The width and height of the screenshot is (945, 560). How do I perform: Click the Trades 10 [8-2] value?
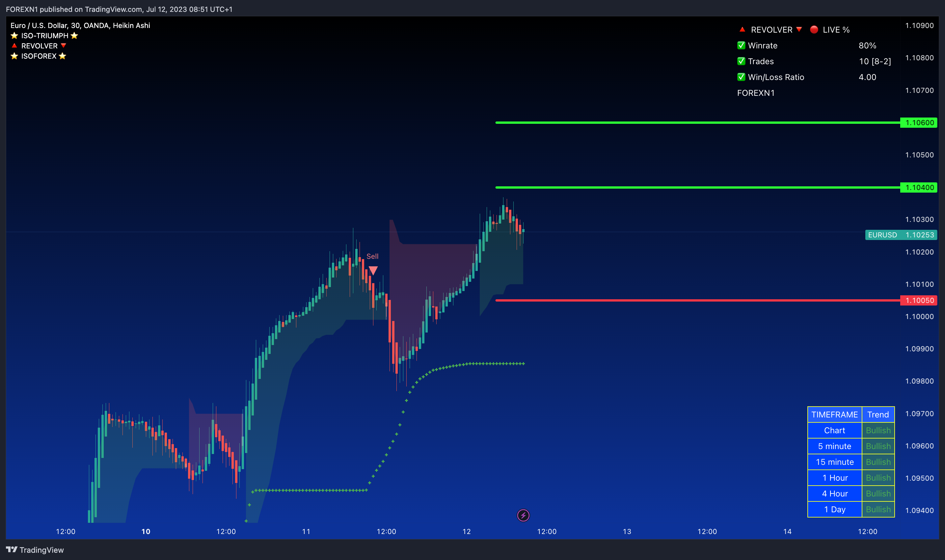coord(875,61)
